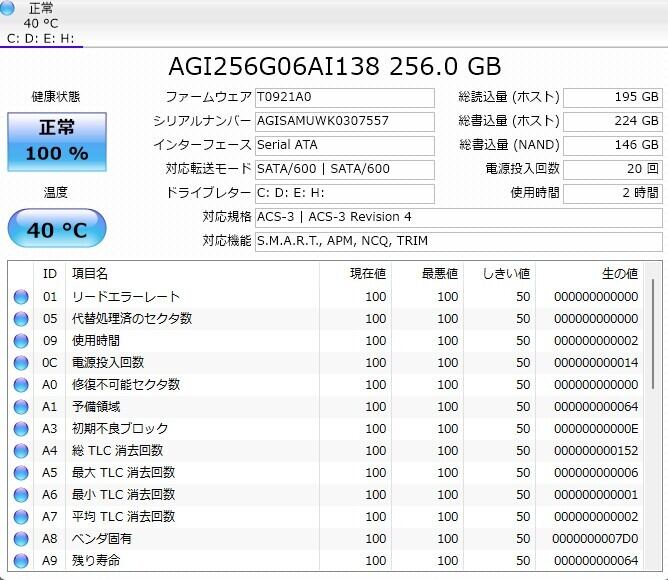Click status icon for リードエラーレート row

(21, 297)
